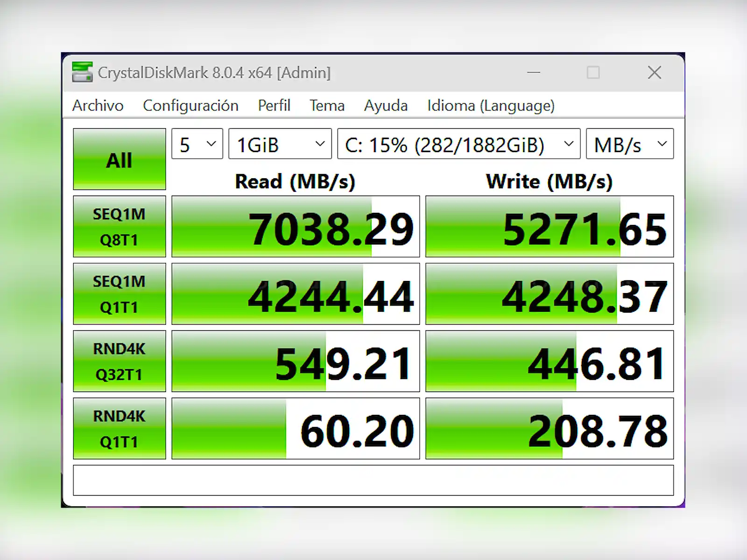
Task: Expand the MB/s unit dropdown
Action: tap(629, 144)
